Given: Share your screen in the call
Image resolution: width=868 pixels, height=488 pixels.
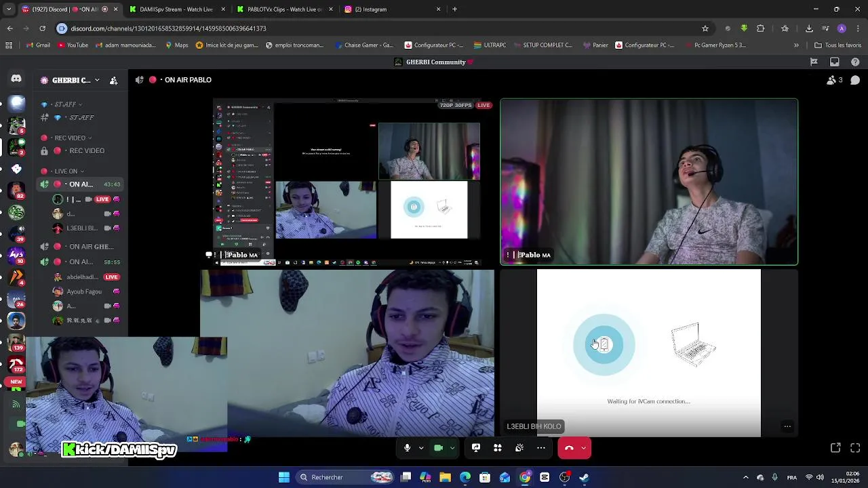Looking at the screenshot, I should pos(476,448).
